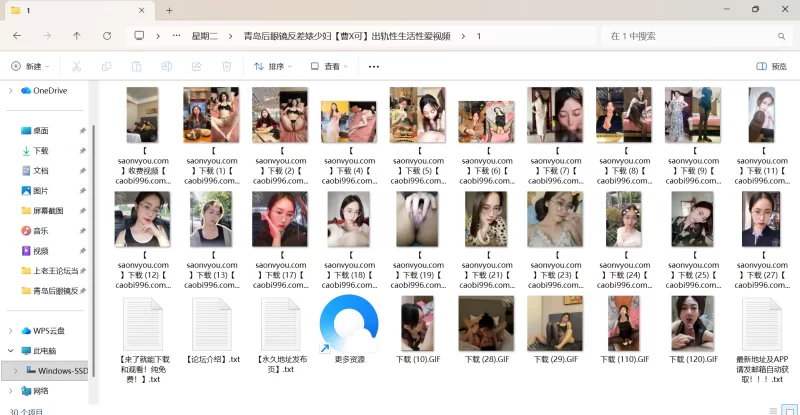
Task: Open the 新建 new item menu
Action: 30,67
